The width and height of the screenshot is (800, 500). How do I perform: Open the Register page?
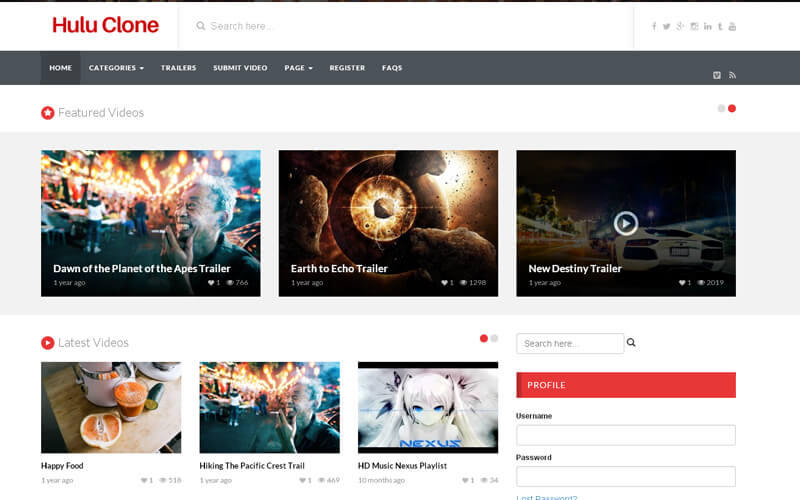pyautogui.click(x=347, y=68)
